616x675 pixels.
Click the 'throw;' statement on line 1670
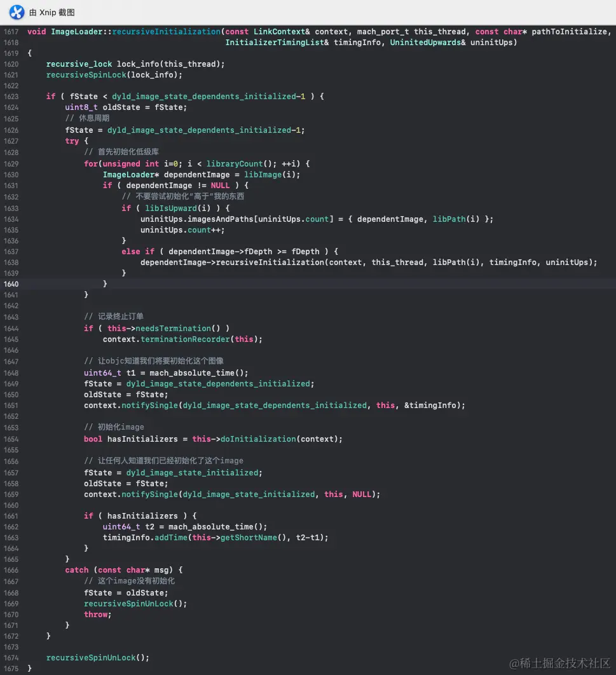98,615
